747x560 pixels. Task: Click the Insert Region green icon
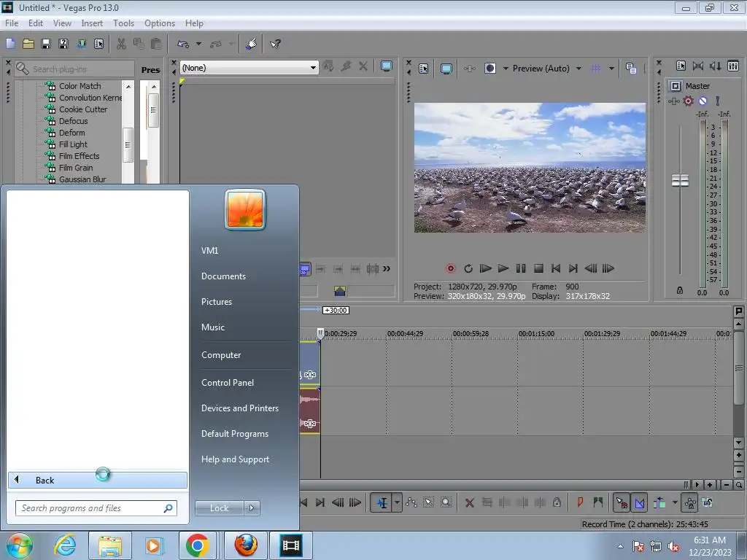tap(598, 502)
